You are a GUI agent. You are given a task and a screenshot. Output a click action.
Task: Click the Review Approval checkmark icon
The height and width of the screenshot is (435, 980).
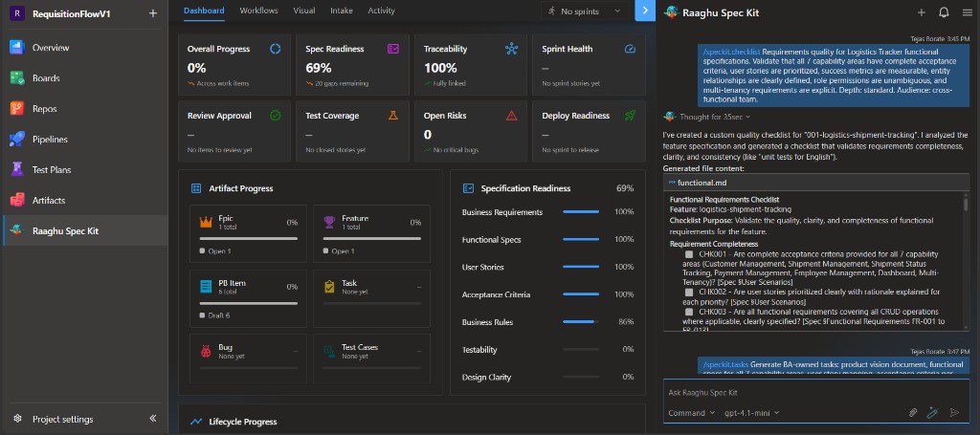point(275,116)
